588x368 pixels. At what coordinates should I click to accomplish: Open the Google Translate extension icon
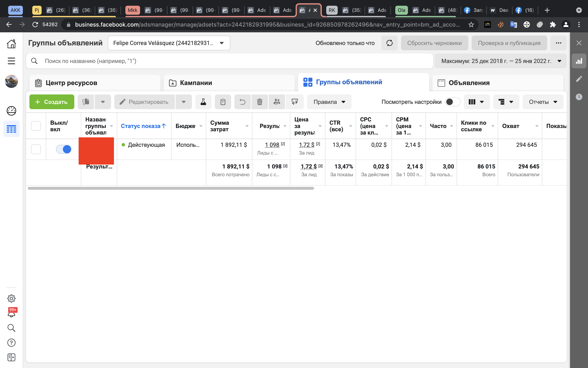coord(513,25)
